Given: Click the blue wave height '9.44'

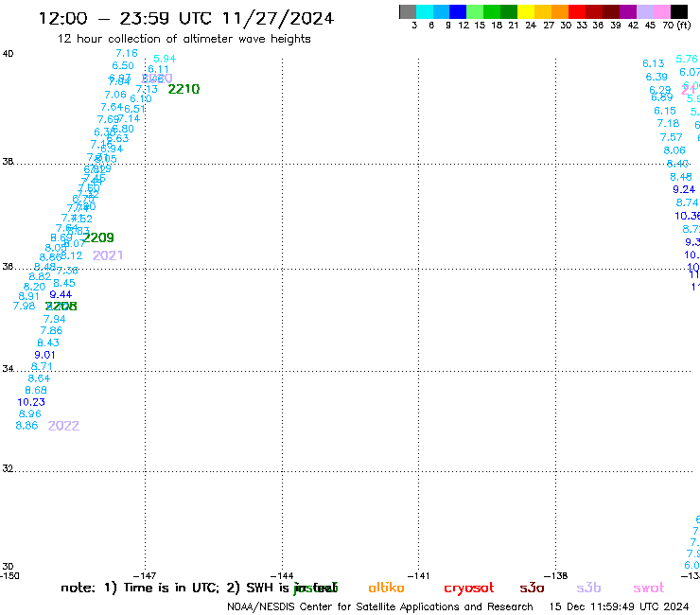Looking at the screenshot, I should point(61,294).
